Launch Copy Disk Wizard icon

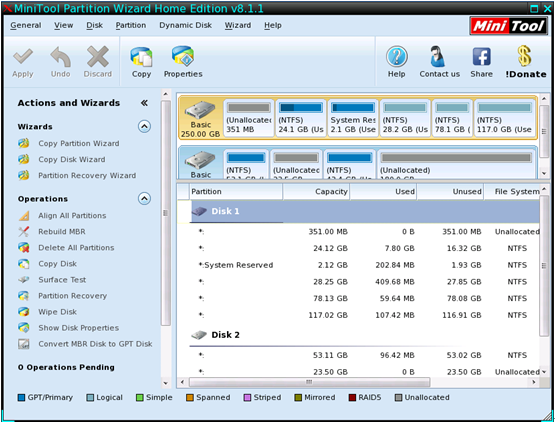coord(24,159)
